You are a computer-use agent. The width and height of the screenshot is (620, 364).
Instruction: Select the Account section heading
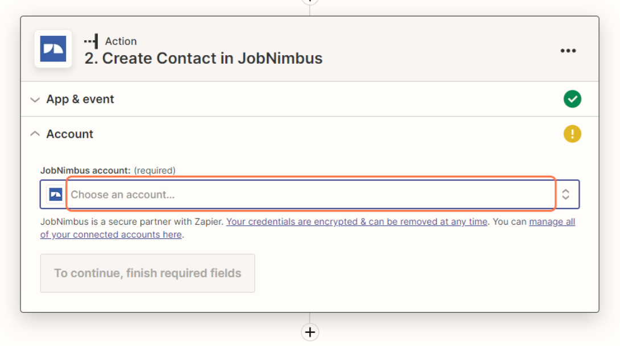[x=69, y=134]
